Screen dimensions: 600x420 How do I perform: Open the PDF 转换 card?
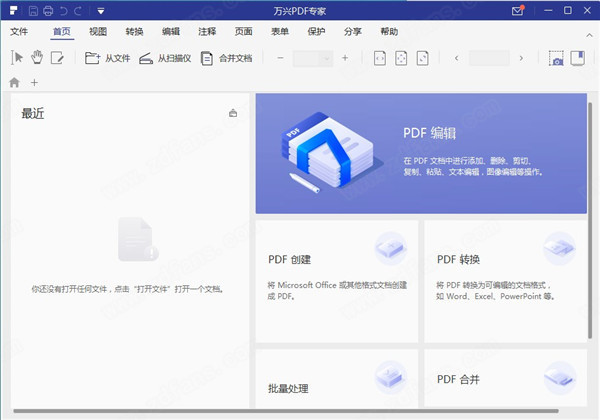pyautogui.click(x=505, y=281)
